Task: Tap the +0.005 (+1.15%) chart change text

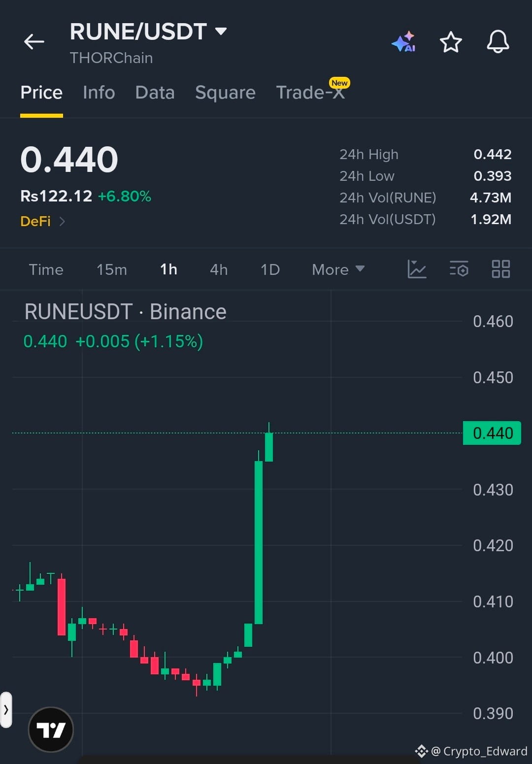Action: pos(139,341)
